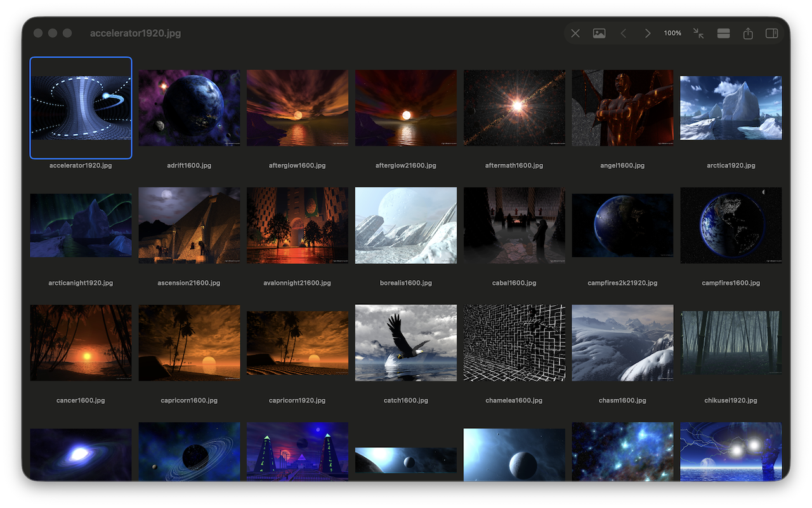Click the chikusei1920.jpg file name label
This screenshot has height=508, width=812.
[x=731, y=400]
